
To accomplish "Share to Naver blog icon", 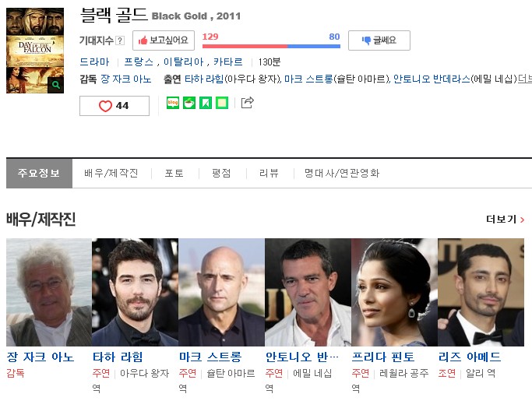I will coord(173,103).
